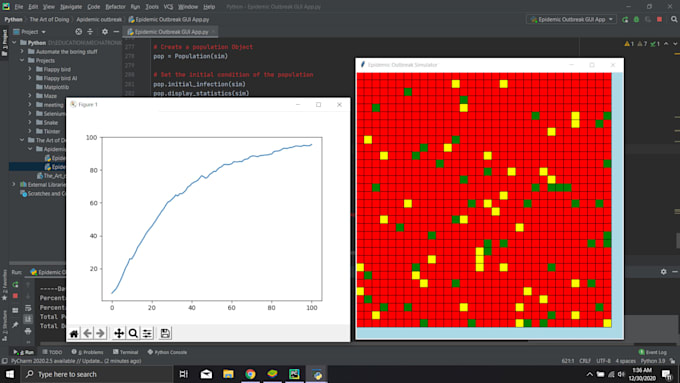Open Python Console tab
The width and height of the screenshot is (680, 383).
coord(167,352)
